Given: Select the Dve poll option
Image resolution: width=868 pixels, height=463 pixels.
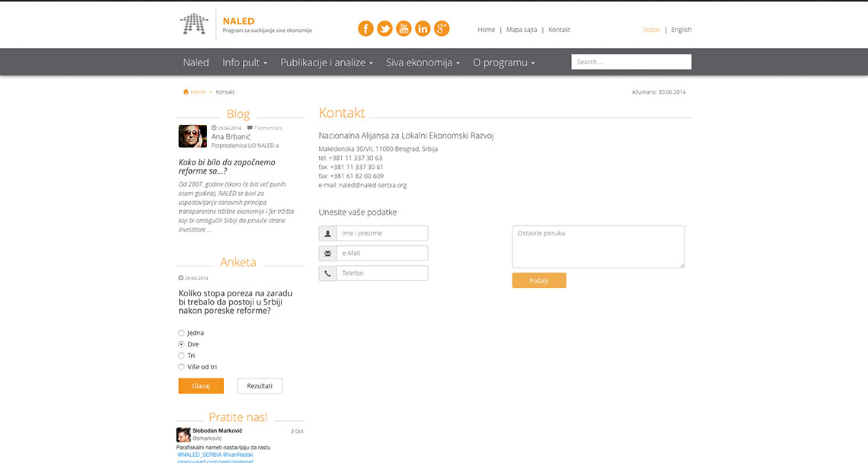Looking at the screenshot, I should pos(181,344).
